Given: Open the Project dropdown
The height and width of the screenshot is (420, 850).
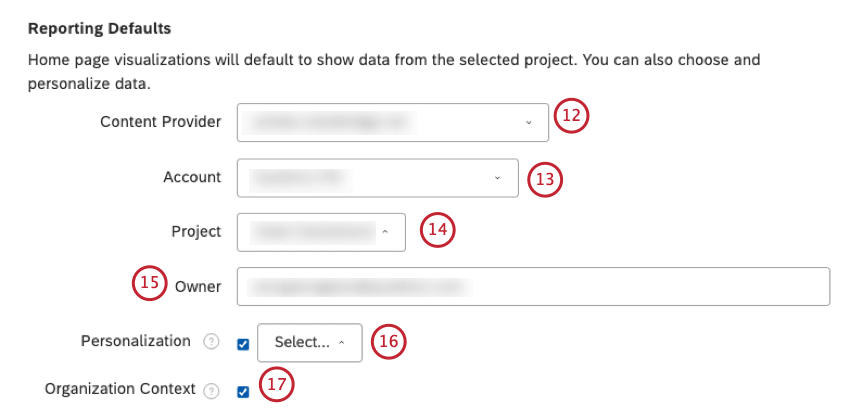Looking at the screenshot, I should click(321, 232).
